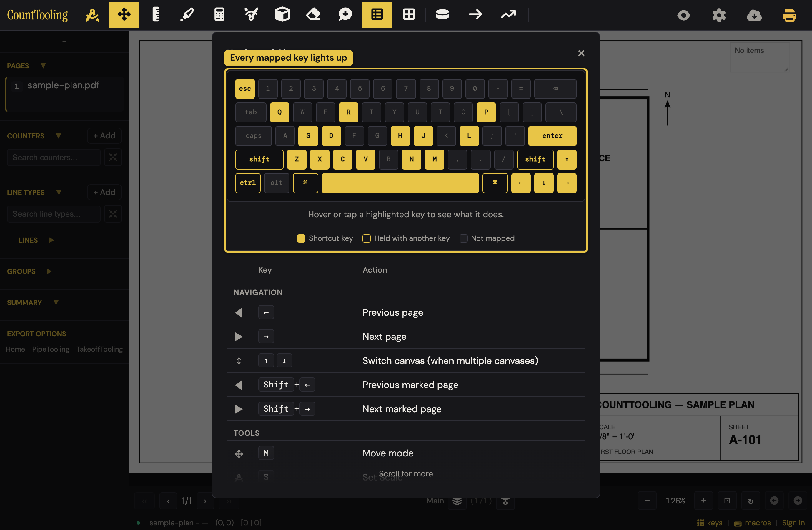
Task: Collapse the LINE TYPES section
Action: pos(59,192)
